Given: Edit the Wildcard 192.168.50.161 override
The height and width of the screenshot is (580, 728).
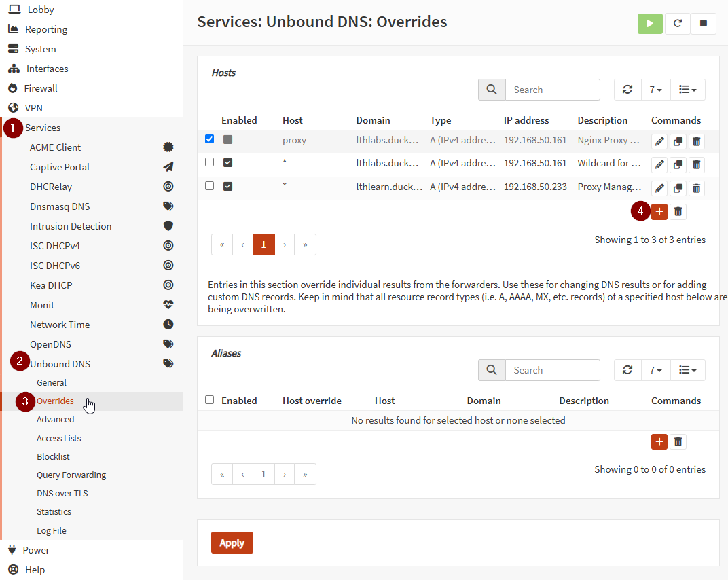Looking at the screenshot, I should click(659, 164).
